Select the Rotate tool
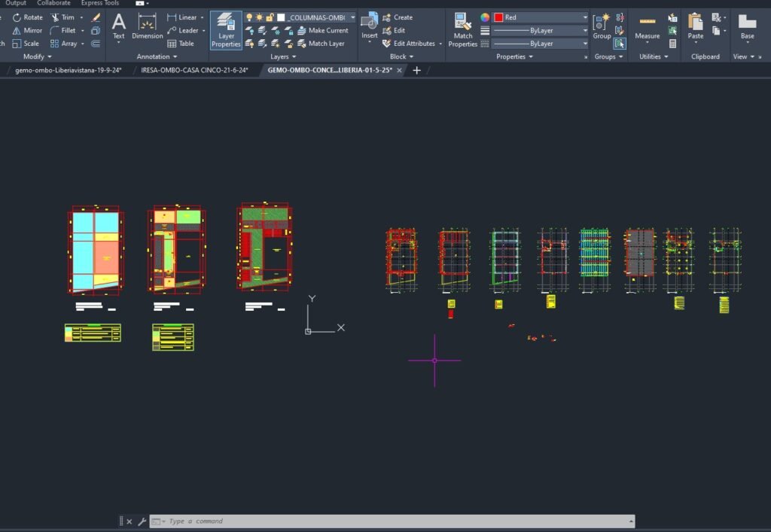The height and width of the screenshot is (532, 771). click(27, 17)
